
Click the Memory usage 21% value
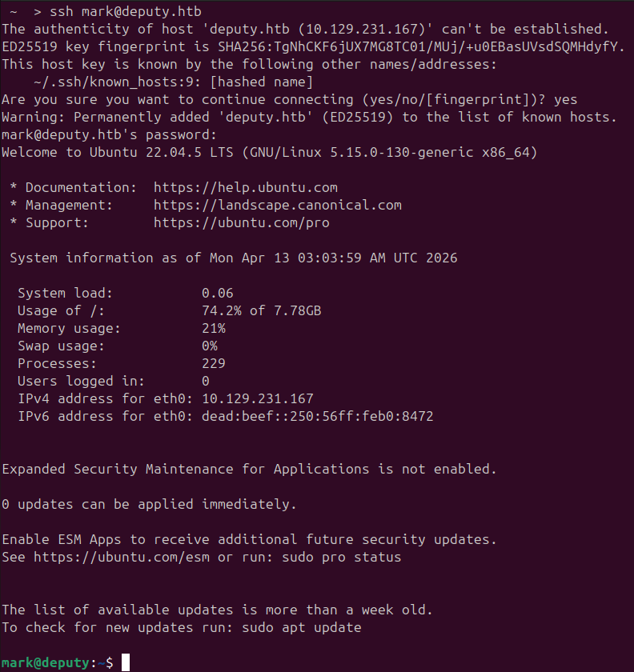214,329
